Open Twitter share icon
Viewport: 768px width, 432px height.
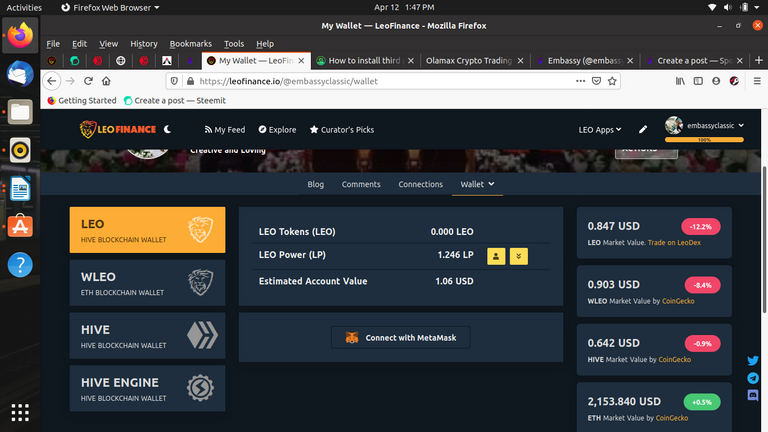(x=753, y=361)
